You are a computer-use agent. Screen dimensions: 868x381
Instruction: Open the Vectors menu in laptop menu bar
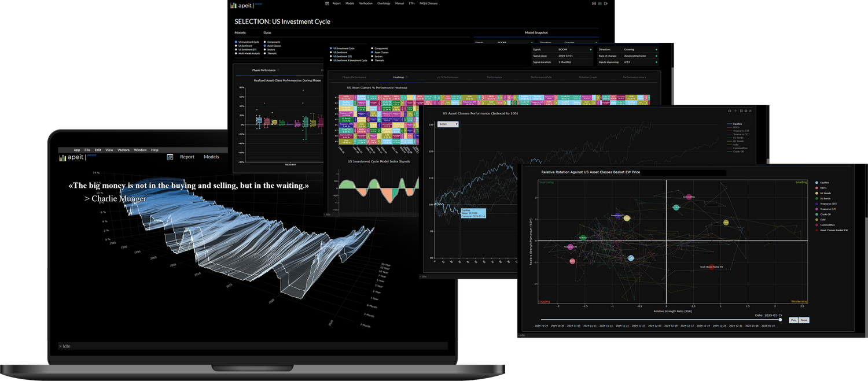coord(123,150)
